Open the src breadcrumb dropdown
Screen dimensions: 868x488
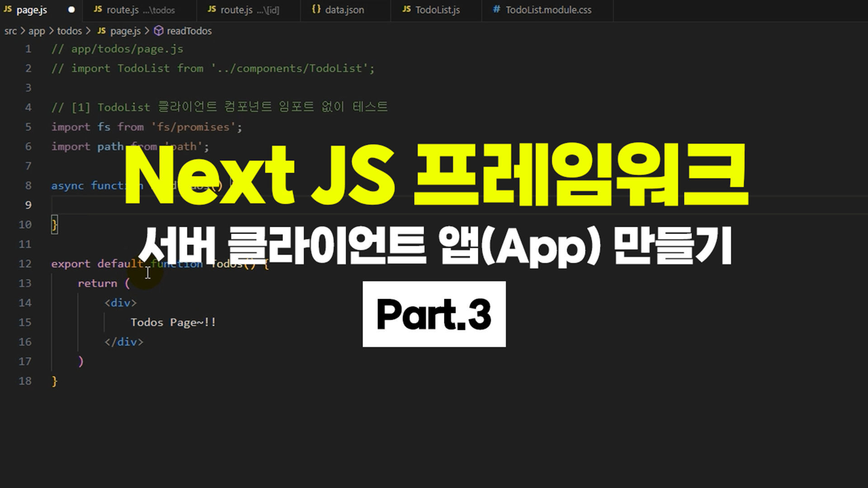[10, 31]
